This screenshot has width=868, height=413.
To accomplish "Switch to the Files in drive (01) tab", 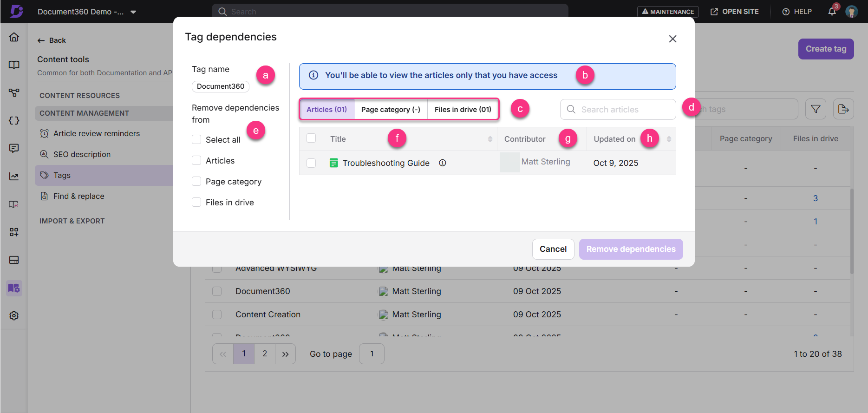I will click(x=463, y=109).
